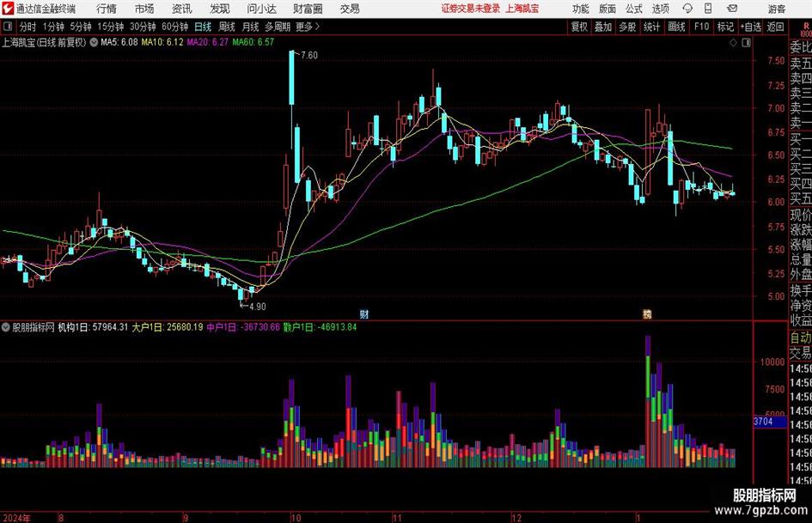Click the 上海凯宝(日线 前复权) chart title
812x523 pixels.
pyautogui.click(x=44, y=42)
